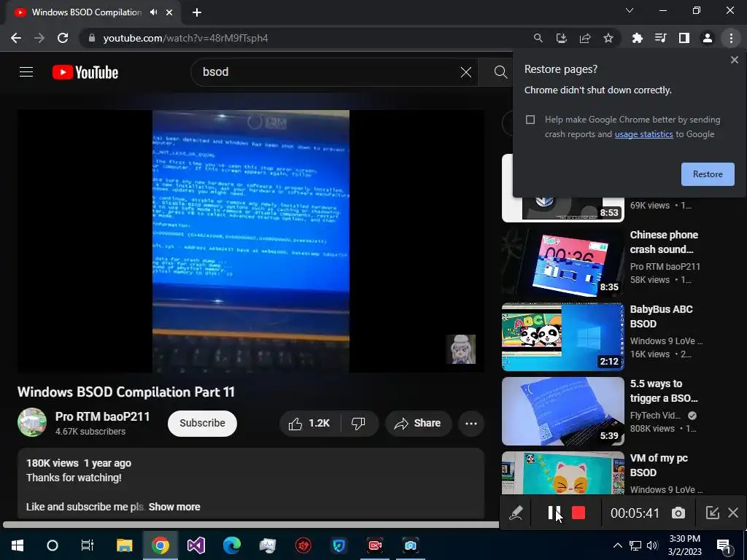Click the horizontal page scrollbar

tap(251, 525)
